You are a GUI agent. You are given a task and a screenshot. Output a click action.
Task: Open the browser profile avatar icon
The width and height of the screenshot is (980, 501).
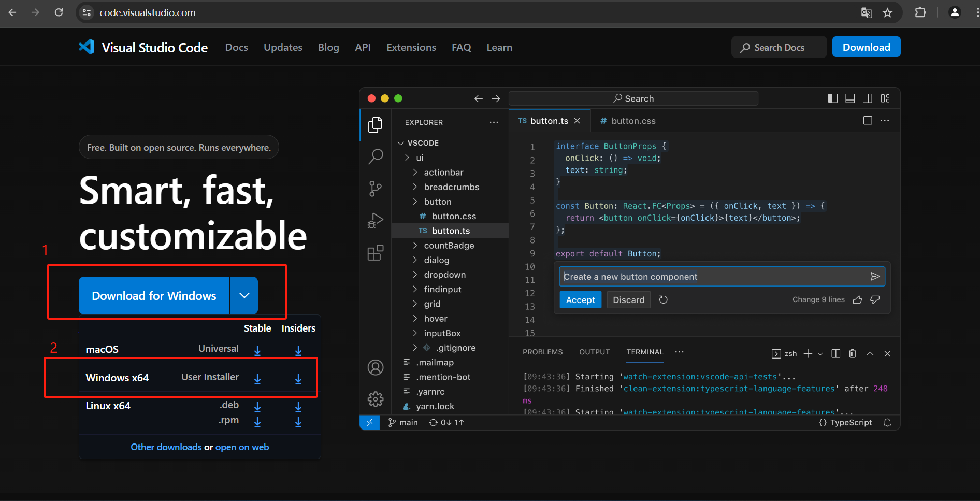pyautogui.click(x=955, y=12)
